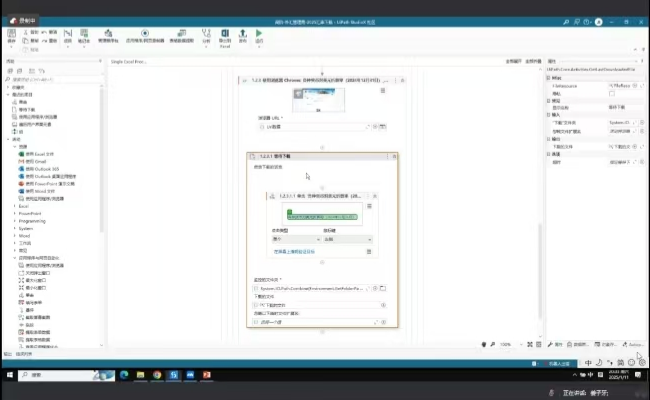The width and height of the screenshot is (650, 400).
Task: Expand the System category in Activities
Action: [26, 228]
